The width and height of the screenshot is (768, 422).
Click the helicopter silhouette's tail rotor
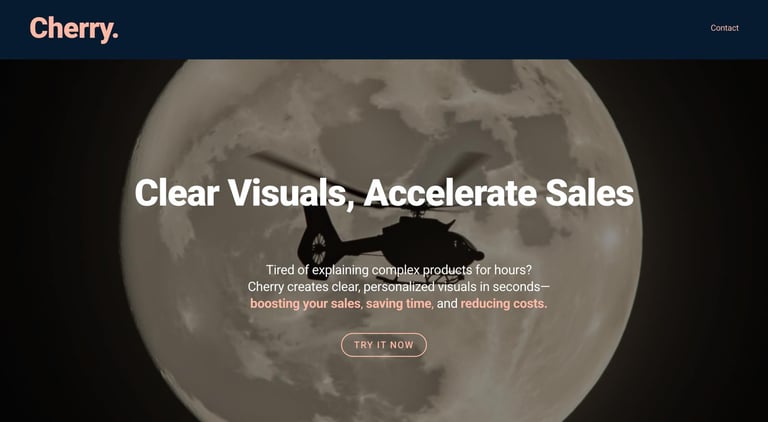point(318,248)
